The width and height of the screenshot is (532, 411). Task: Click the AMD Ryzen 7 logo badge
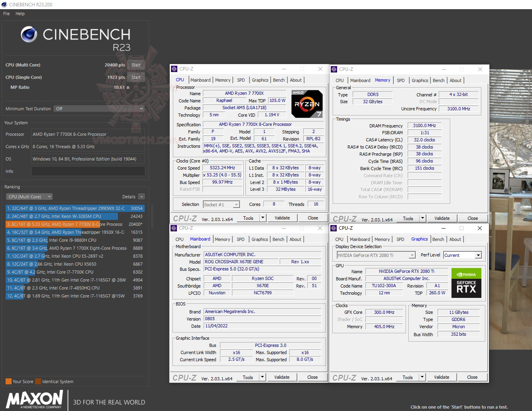pos(306,104)
